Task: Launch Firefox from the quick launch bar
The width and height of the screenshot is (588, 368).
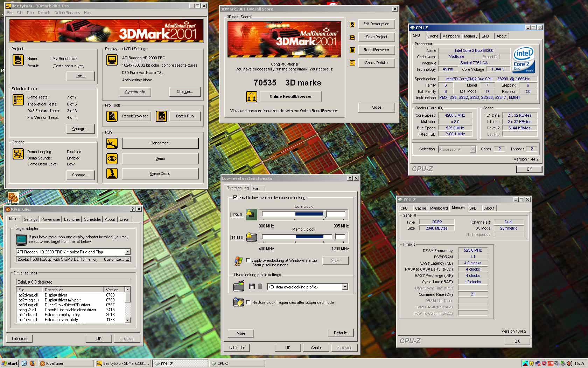Action: point(33,363)
